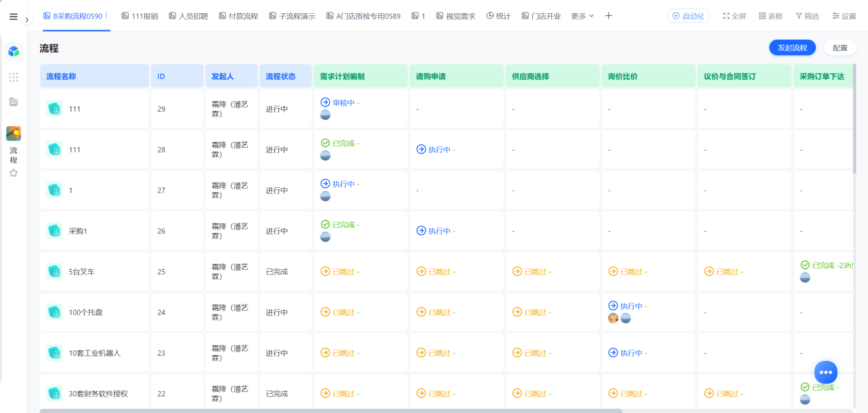
Task: Switch to the 111报销 tab
Action: (x=140, y=16)
